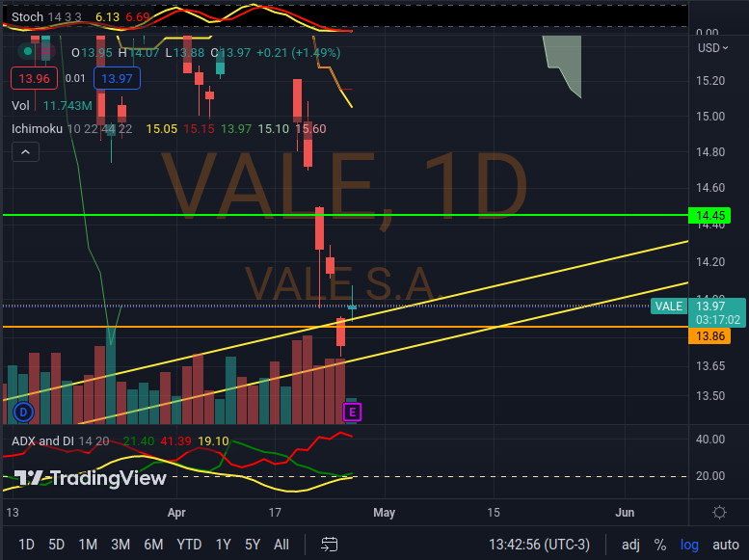The height and width of the screenshot is (560, 749).
Task: Click the Apr label on time axis
Action: (x=176, y=513)
